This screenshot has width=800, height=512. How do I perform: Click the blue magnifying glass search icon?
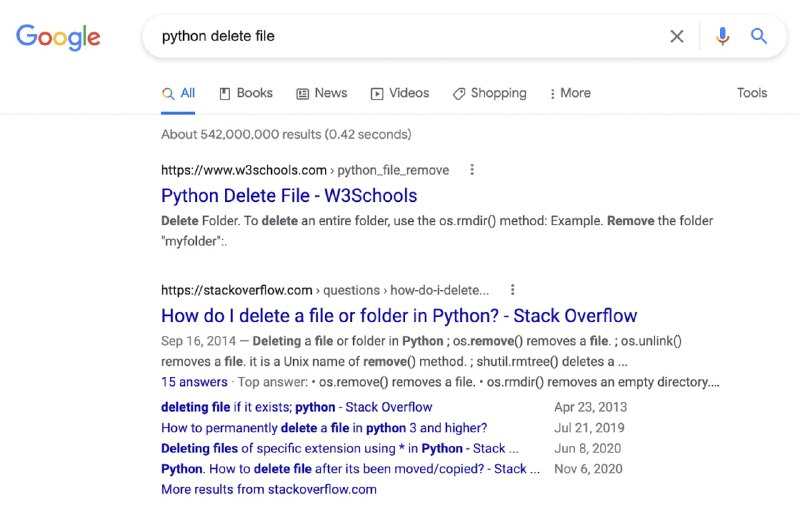[759, 36]
